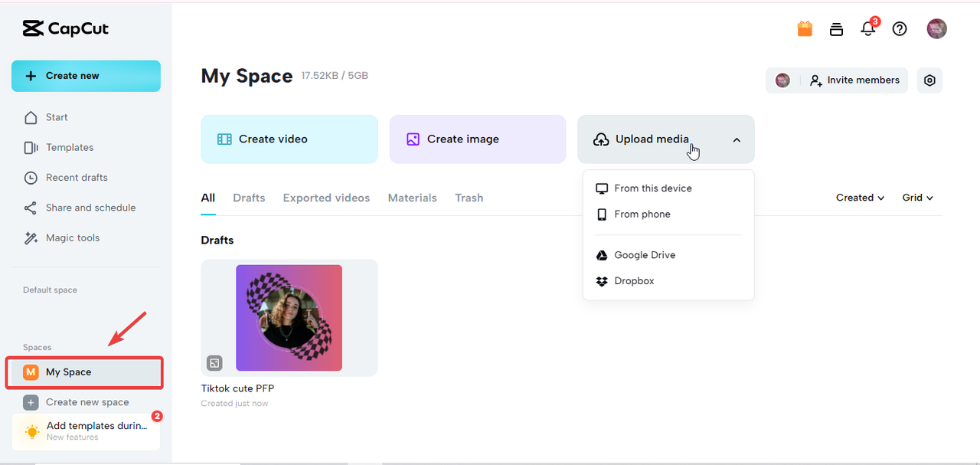Click the Recent drafts clock icon
This screenshot has width=980, height=465.
point(31,178)
